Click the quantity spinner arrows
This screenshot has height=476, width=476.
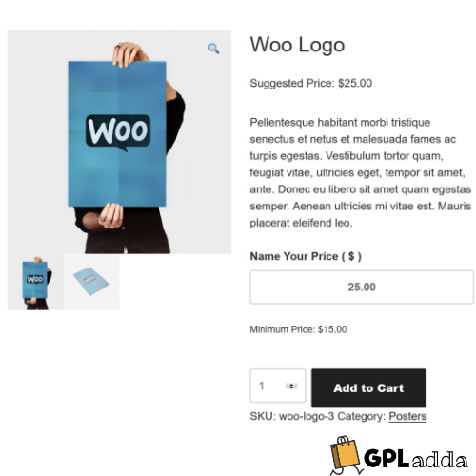coord(291,386)
